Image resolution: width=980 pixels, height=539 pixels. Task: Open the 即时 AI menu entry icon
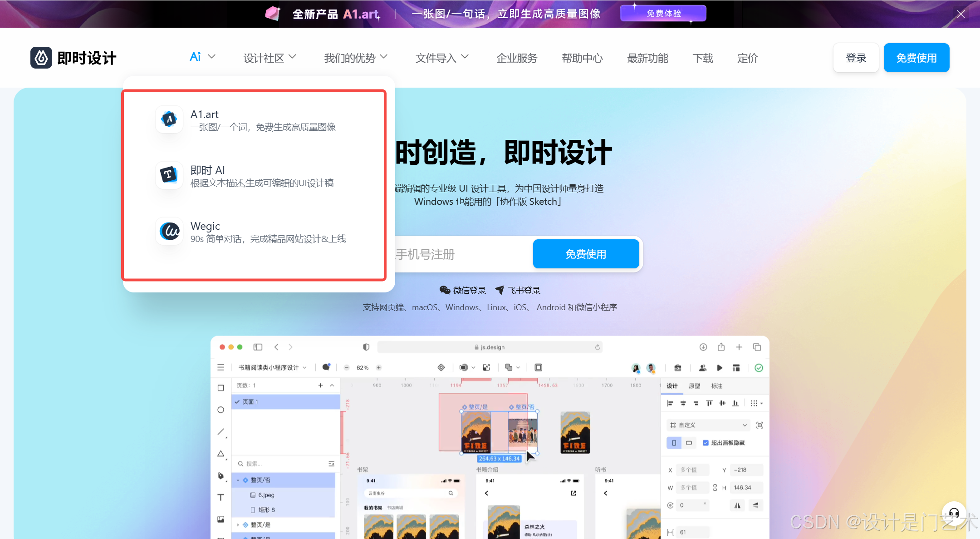click(x=169, y=175)
